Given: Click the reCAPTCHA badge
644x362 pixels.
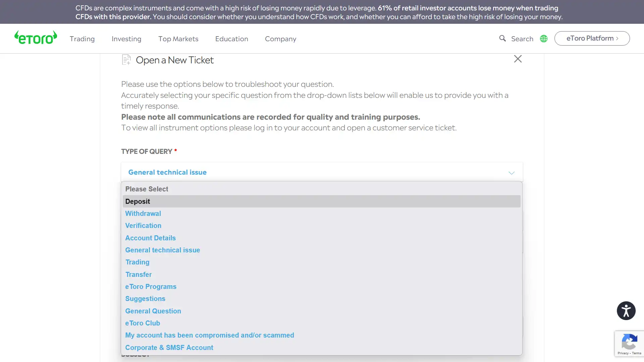Looking at the screenshot, I should (x=629, y=344).
